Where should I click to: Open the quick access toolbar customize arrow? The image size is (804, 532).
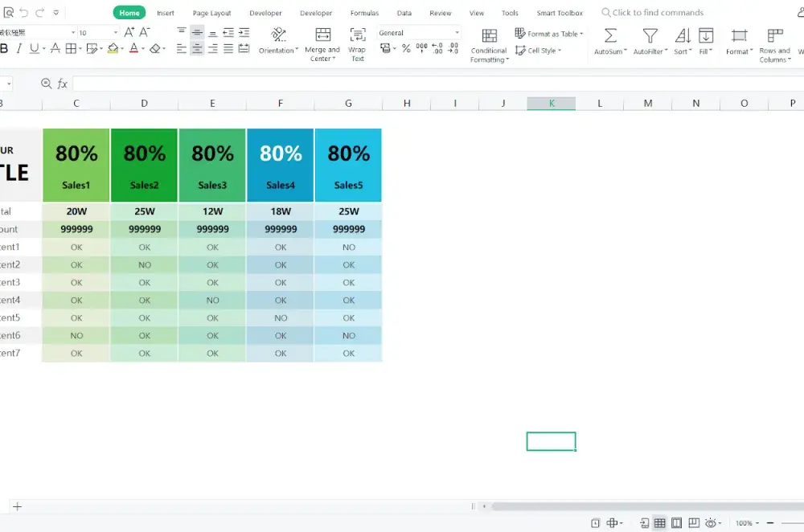coord(56,13)
